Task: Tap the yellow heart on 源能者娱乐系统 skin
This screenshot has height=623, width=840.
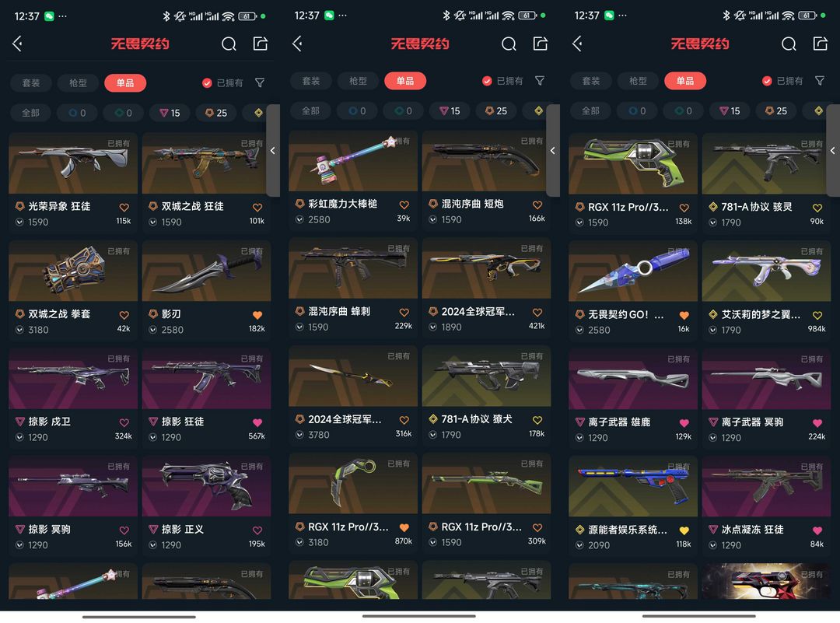Action: point(684,531)
